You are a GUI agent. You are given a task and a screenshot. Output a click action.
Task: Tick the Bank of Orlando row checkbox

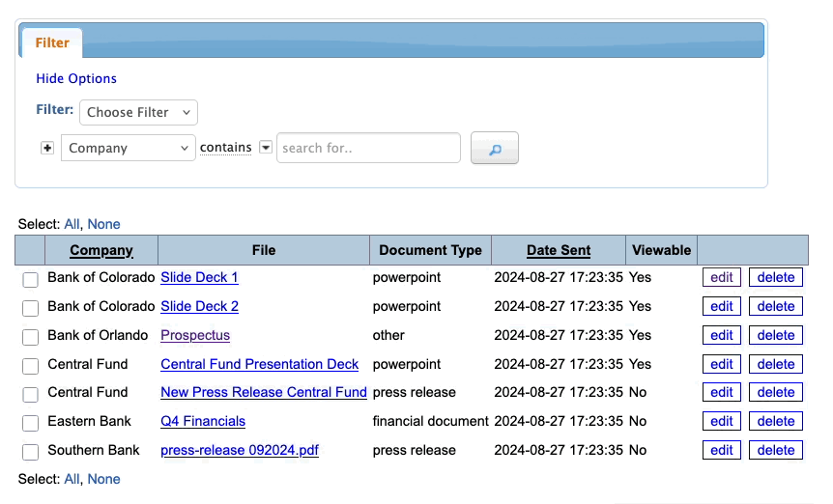(31, 337)
